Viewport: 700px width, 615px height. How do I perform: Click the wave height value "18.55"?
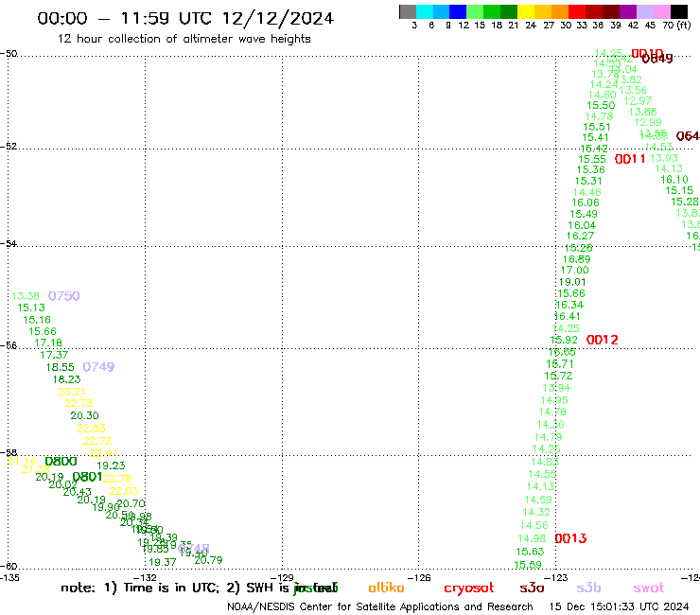61,367
